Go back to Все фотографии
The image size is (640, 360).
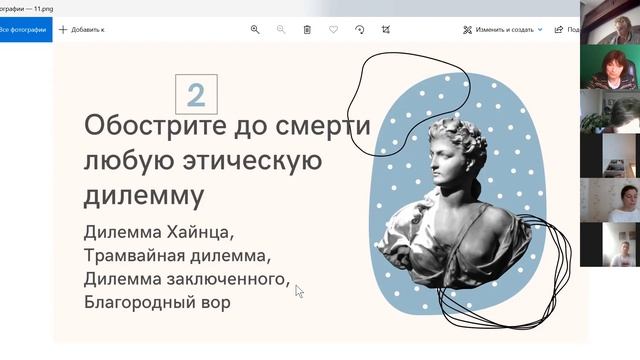25,29
